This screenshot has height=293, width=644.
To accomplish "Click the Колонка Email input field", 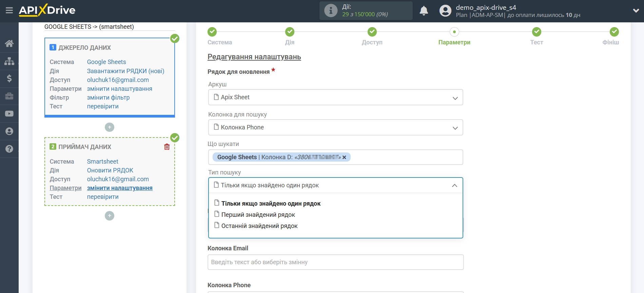I will [x=335, y=262].
